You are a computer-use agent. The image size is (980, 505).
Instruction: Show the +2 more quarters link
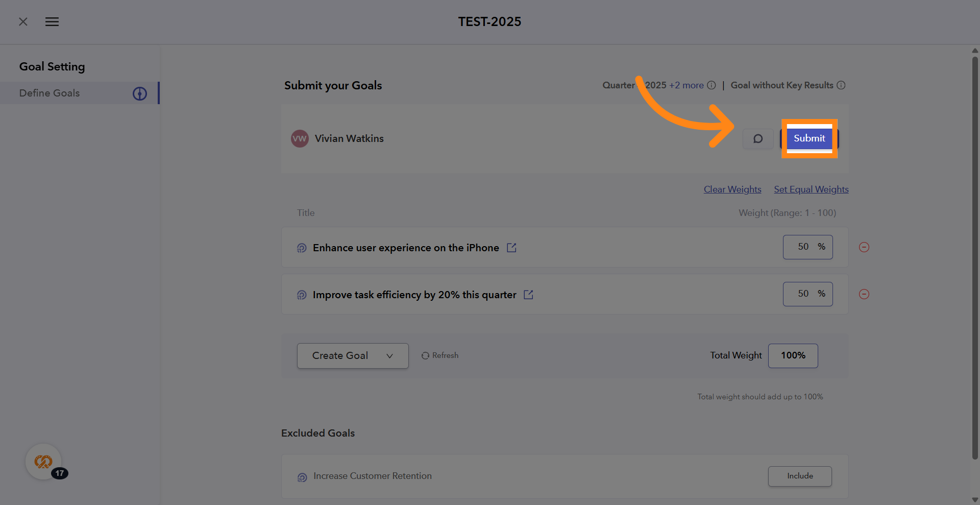687,85
